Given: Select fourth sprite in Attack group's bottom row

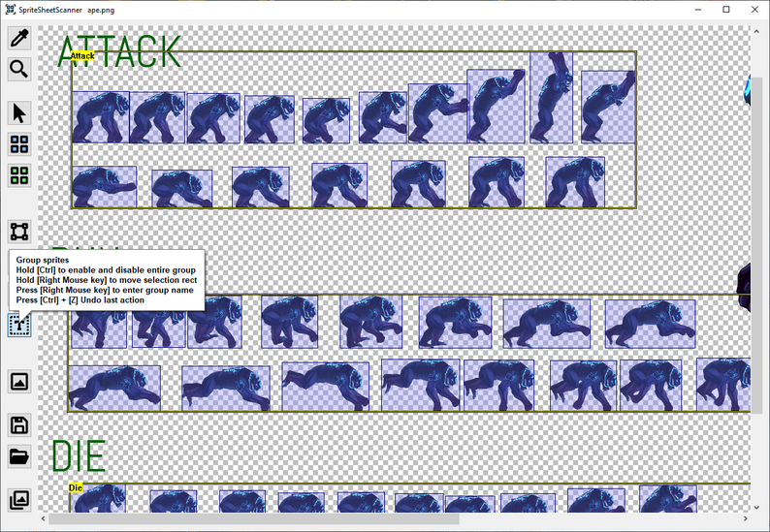Looking at the screenshot, I should [x=339, y=185].
